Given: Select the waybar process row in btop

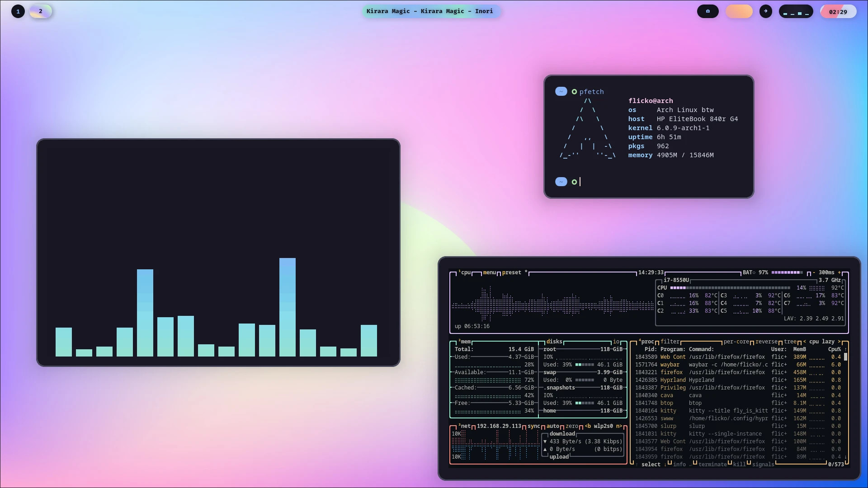Looking at the screenshot, I should 723,365.
